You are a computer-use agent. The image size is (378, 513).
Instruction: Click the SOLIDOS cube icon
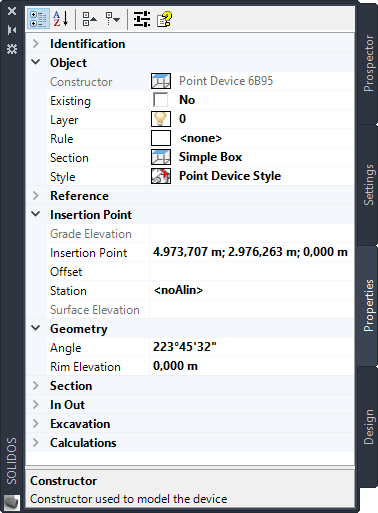(12, 502)
